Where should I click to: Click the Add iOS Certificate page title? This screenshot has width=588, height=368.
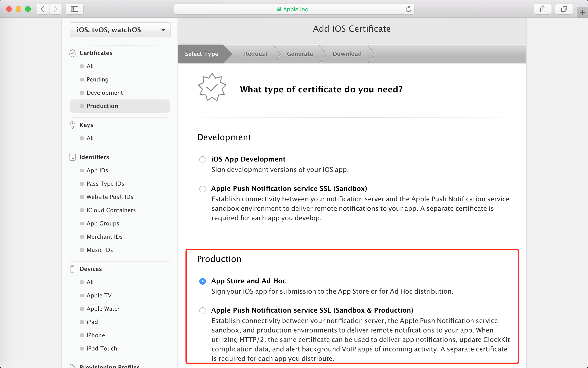pyautogui.click(x=352, y=29)
